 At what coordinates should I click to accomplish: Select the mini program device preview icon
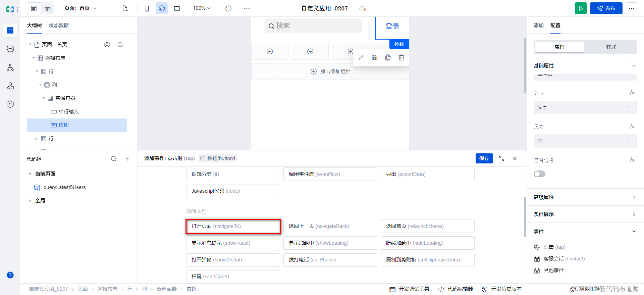[162, 8]
